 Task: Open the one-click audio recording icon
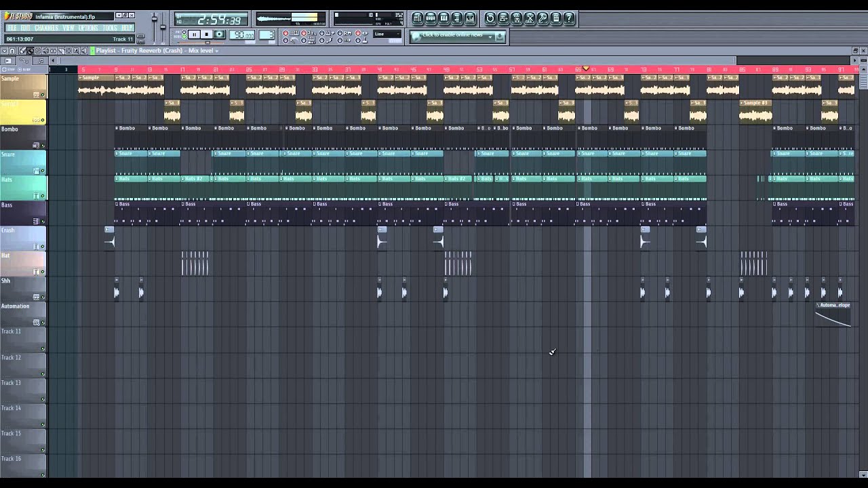542,18
